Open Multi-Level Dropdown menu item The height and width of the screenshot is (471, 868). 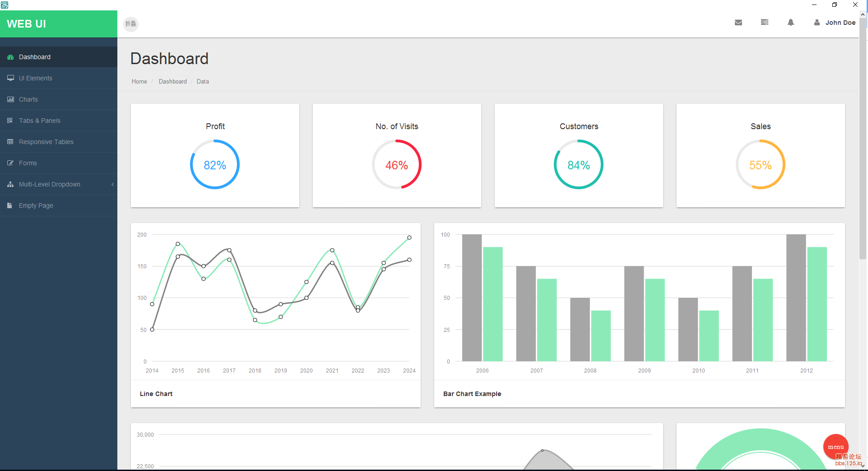coord(59,184)
